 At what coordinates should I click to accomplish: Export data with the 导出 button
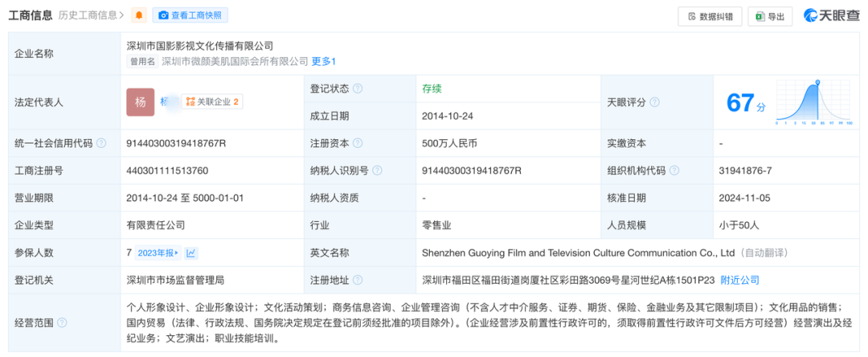click(x=769, y=16)
